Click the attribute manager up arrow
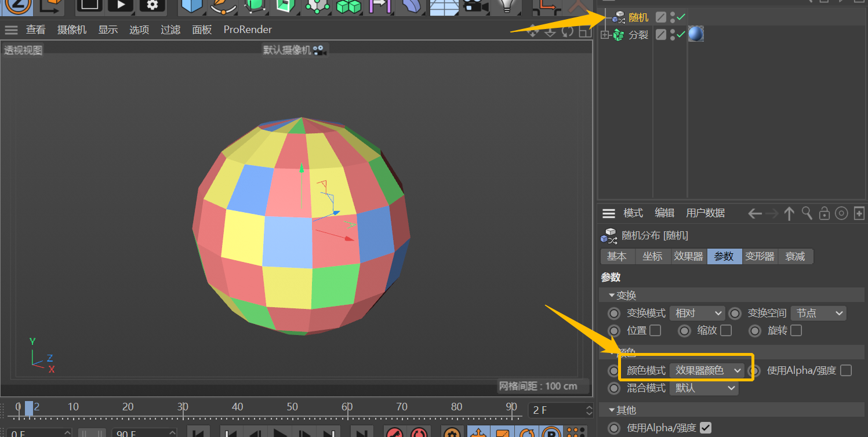Screen dimensions: 868x437 point(789,213)
